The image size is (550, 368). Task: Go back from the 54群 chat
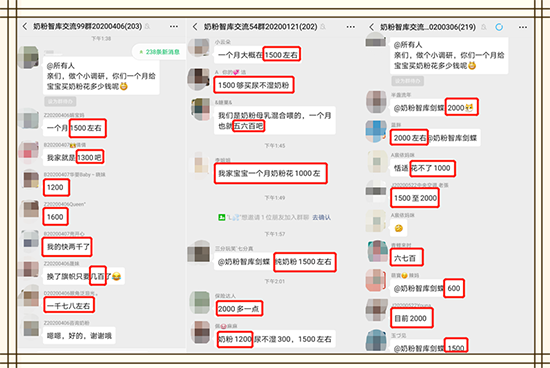point(195,27)
